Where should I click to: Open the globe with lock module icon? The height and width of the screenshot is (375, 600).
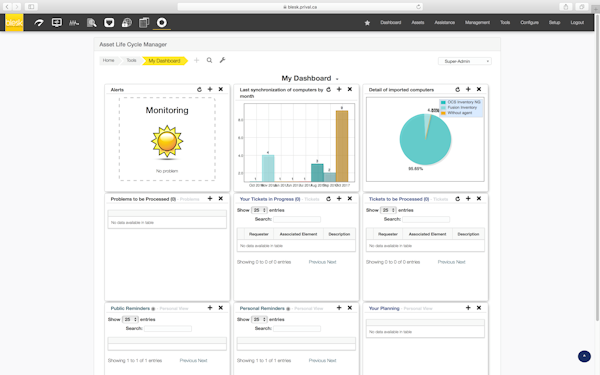click(x=127, y=23)
